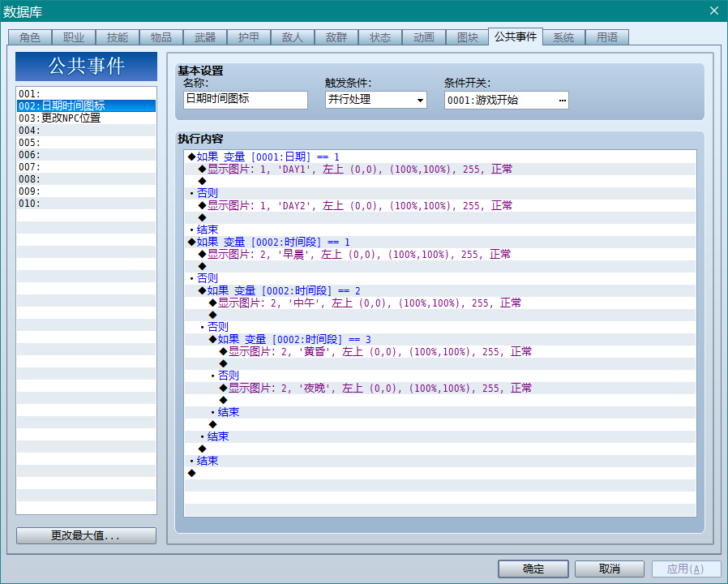Select common event 010 in the list

[87, 204]
